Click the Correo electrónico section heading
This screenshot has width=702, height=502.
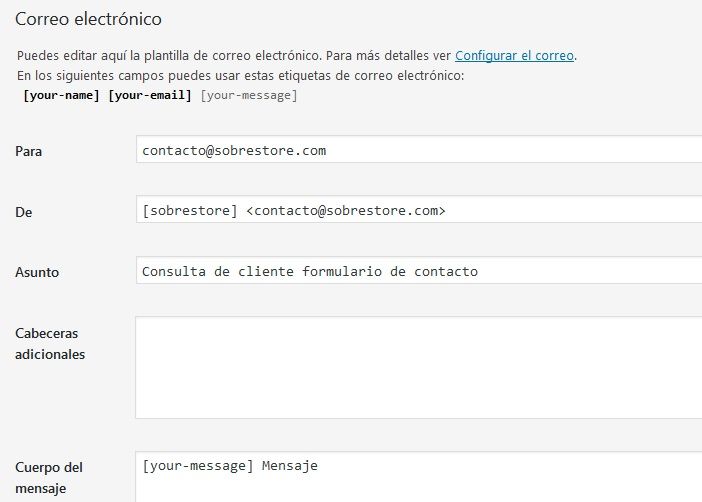pyautogui.click(x=88, y=19)
